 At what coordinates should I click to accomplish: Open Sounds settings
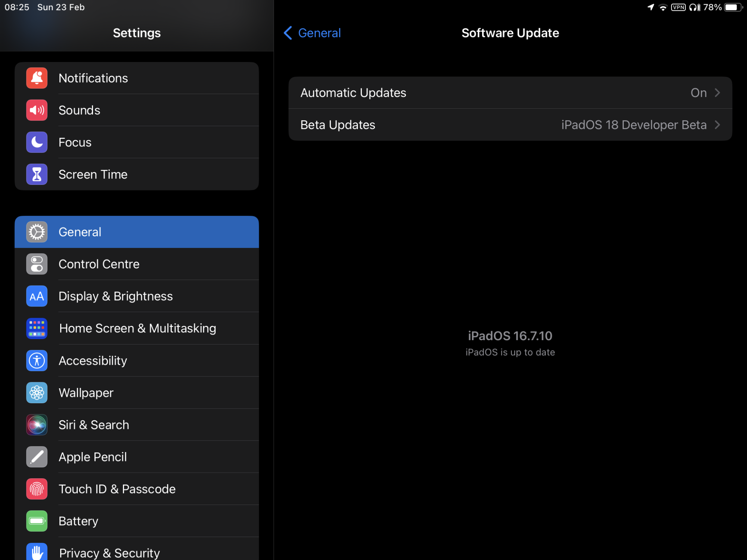point(137,110)
